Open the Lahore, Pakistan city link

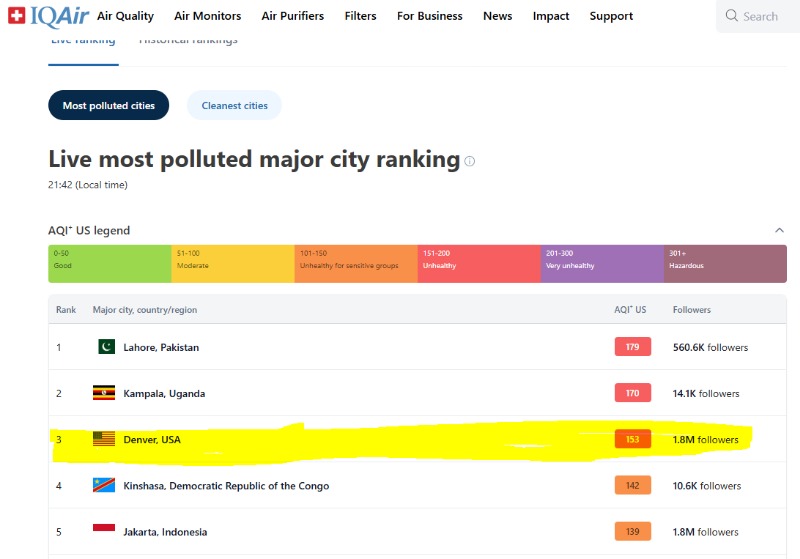pyautogui.click(x=161, y=347)
